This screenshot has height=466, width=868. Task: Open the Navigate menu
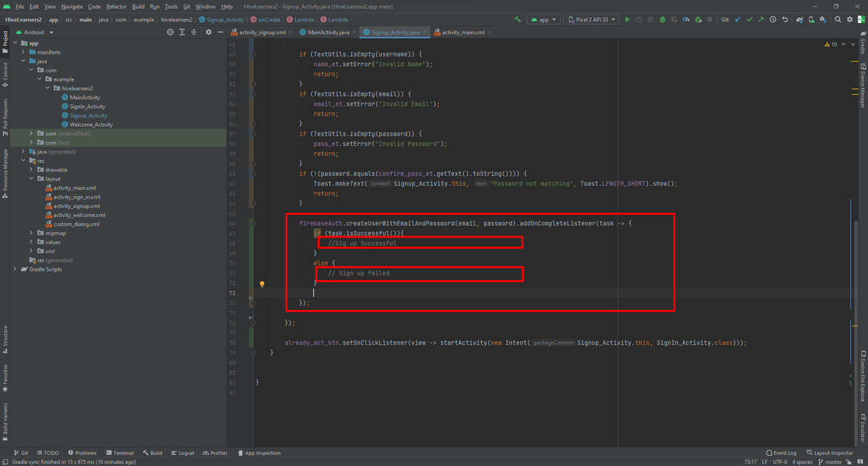[x=72, y=7]
